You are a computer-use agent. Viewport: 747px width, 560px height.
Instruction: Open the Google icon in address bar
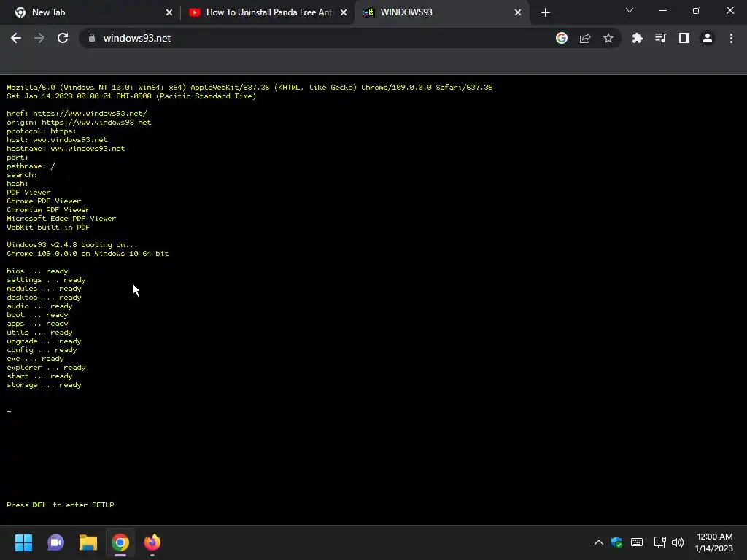tap(562, 38)
